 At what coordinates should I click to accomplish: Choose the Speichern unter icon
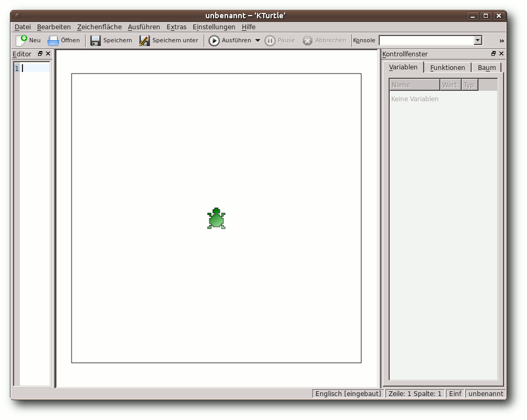(x=145, y=41)
